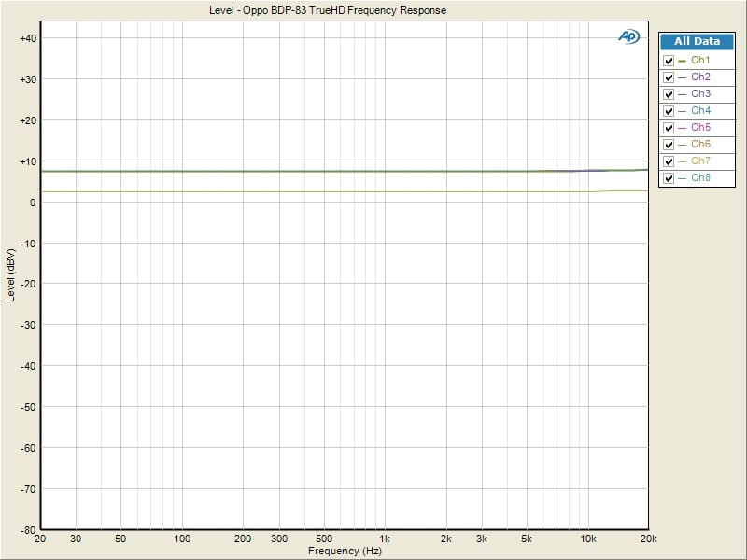Toggle the Ch2 visibility checkbox

(x=669, y=77)
